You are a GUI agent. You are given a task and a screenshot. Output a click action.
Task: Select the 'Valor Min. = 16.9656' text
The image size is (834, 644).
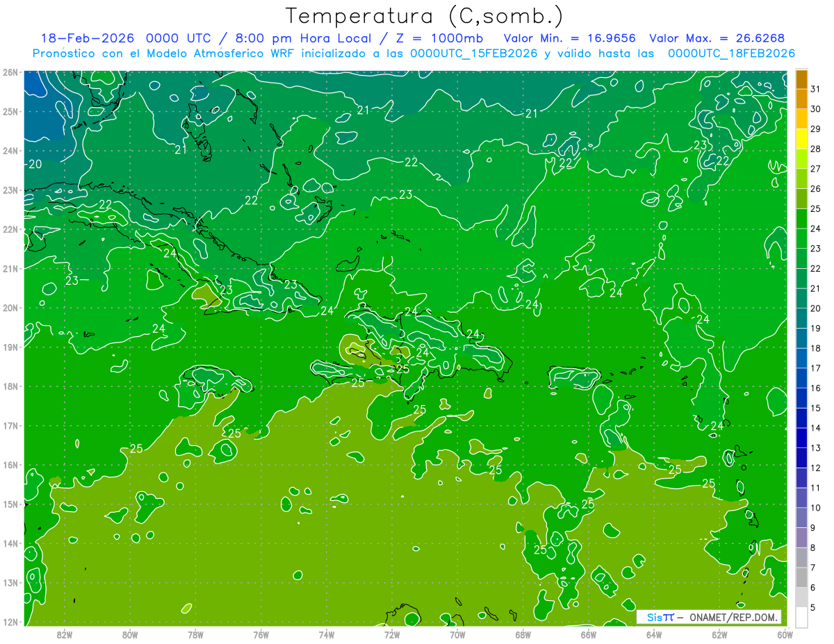pos(570,38)
